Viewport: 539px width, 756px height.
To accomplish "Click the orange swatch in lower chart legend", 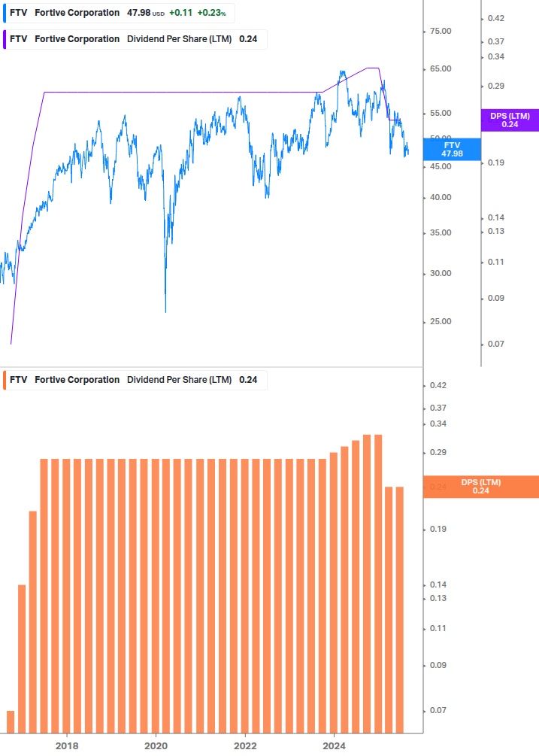I will click(5, 380).
